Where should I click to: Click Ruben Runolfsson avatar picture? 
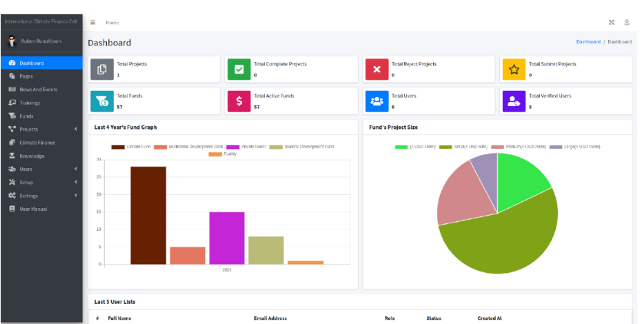(12, 41)
